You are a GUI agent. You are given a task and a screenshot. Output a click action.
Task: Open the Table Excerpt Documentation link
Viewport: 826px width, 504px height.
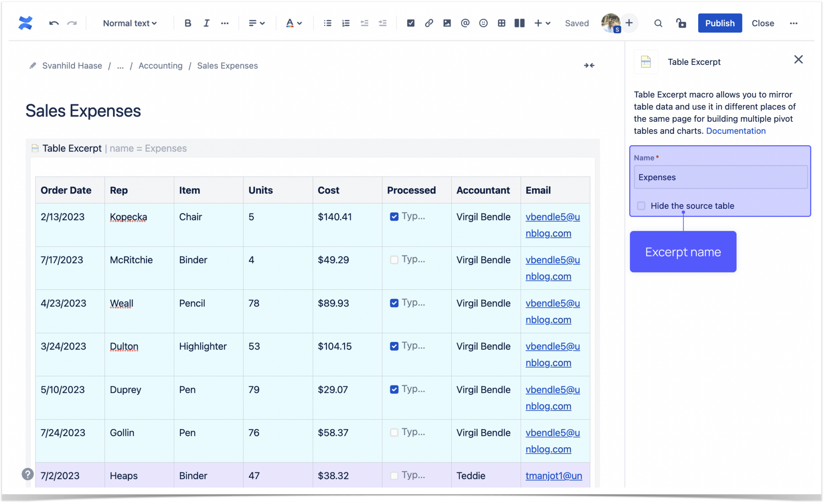(735, 131)
